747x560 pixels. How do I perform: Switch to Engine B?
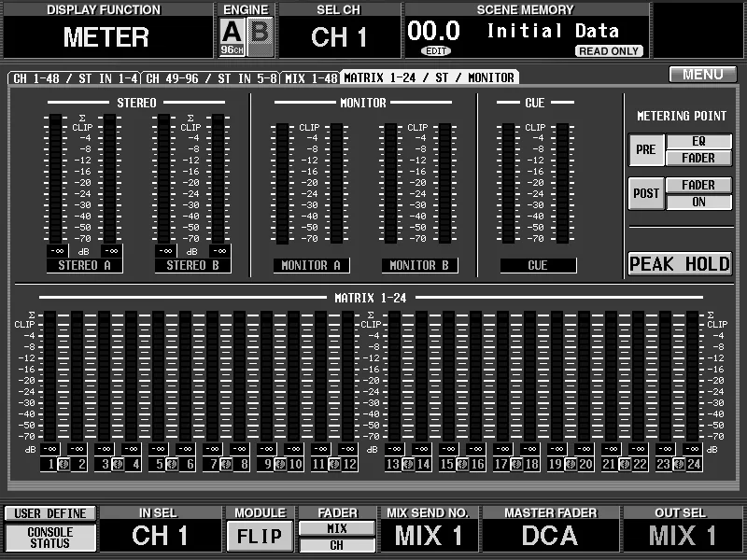click(261, 36)
